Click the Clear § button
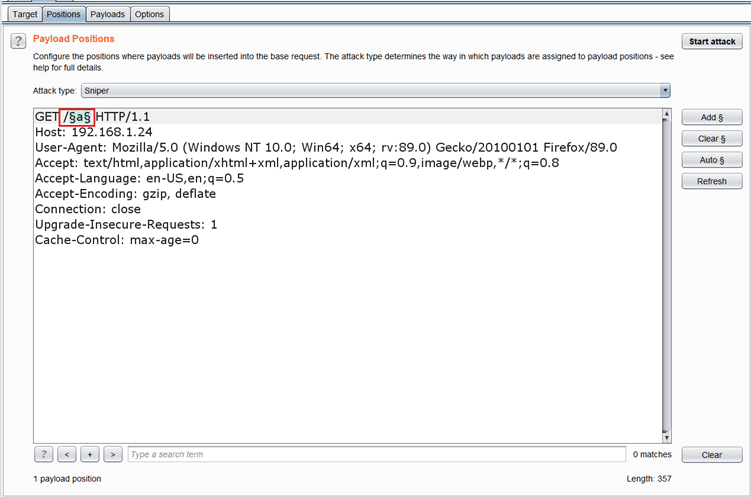The width and height of the screenshot is (751, 497). pos(711,139)
